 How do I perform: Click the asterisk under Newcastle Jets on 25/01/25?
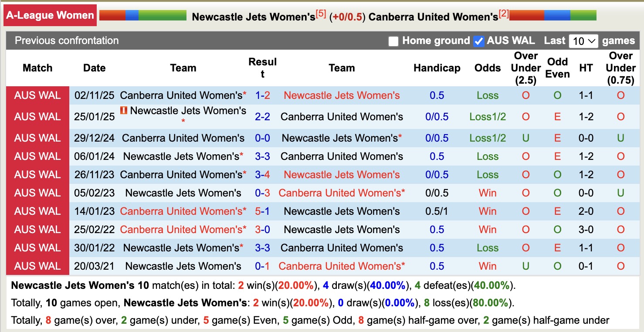184,120
